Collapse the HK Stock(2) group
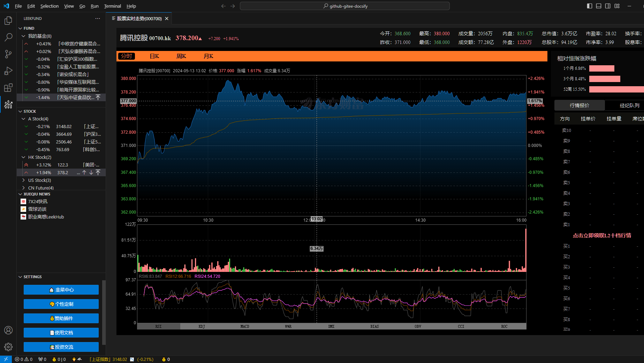This screenshot has width=644, height=363. (x=23, y=157)
